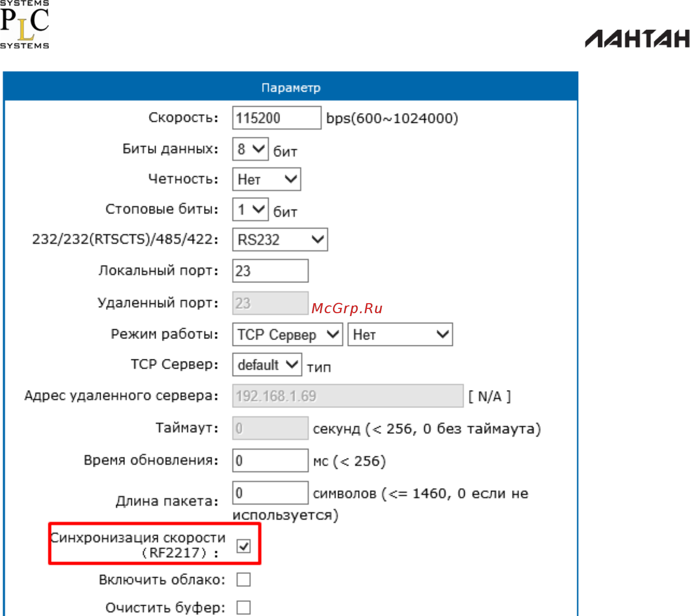Click the 'bps(600~1024000)' hint text
Screen dimensions: 690x616
[x=392, y=118]
